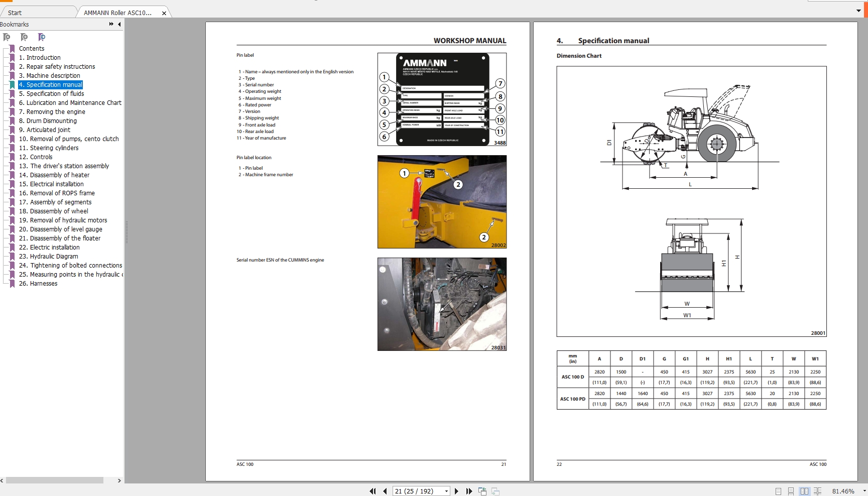
Task: Select 11. Steering cylinders bookmark
Action: pyautogui.click(x=49, y=148)
